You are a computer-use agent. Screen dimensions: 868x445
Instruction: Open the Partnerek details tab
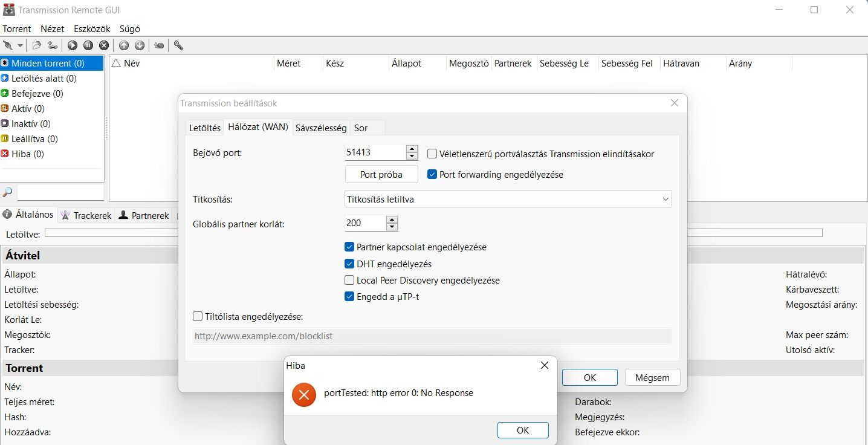pyautogui.click(x=144, y=215)
